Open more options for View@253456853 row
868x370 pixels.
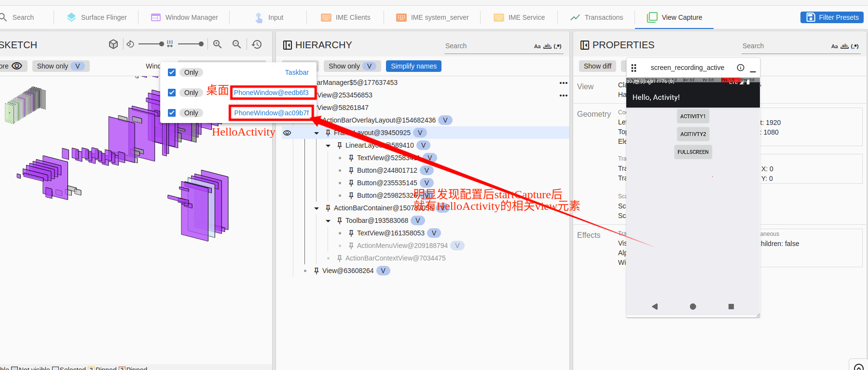563,96
